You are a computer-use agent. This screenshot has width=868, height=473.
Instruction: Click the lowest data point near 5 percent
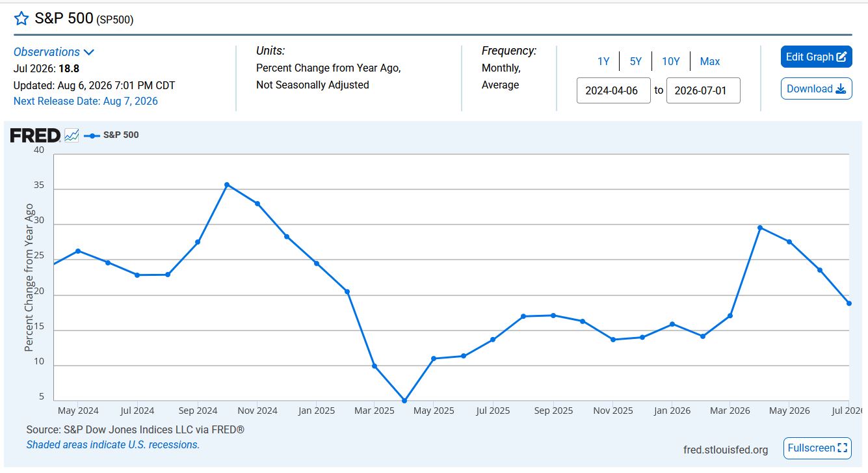[404, 401]
